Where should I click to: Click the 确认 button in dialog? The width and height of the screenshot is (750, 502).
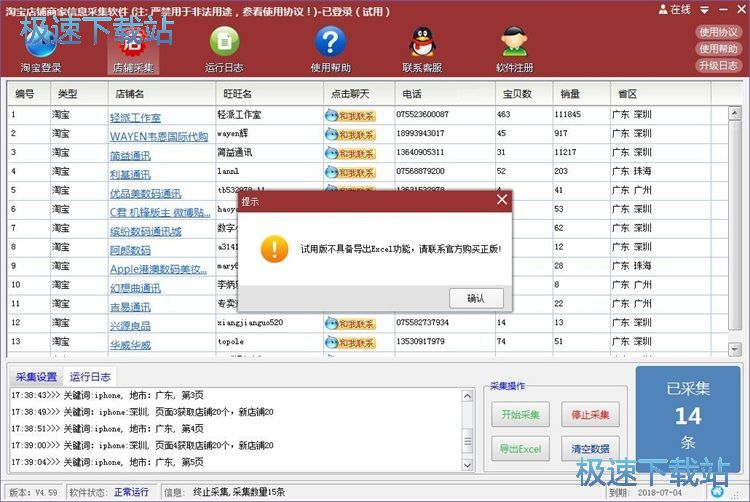pyautogui.click(x=476, y=298)
